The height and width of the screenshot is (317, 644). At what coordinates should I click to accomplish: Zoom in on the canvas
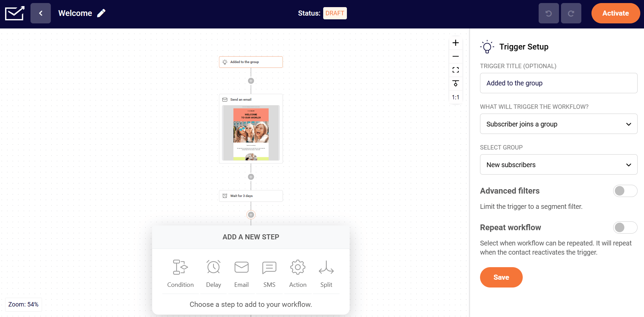[456, 43]
